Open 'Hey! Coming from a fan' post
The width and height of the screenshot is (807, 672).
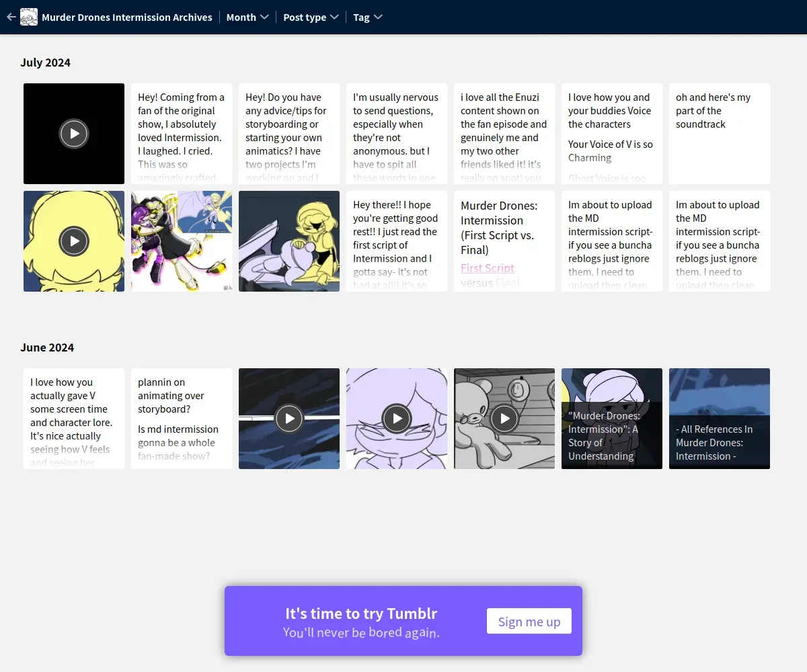pos(182,134)
